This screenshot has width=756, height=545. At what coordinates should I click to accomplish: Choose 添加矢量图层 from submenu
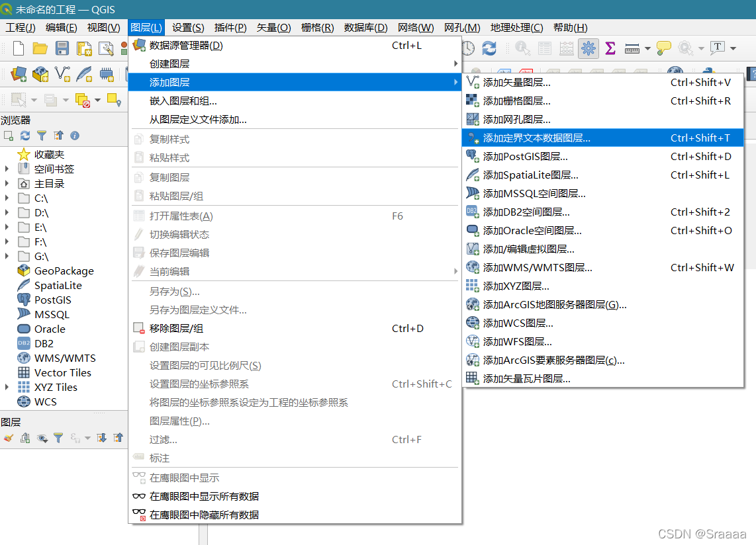click(x=602, y=83)
